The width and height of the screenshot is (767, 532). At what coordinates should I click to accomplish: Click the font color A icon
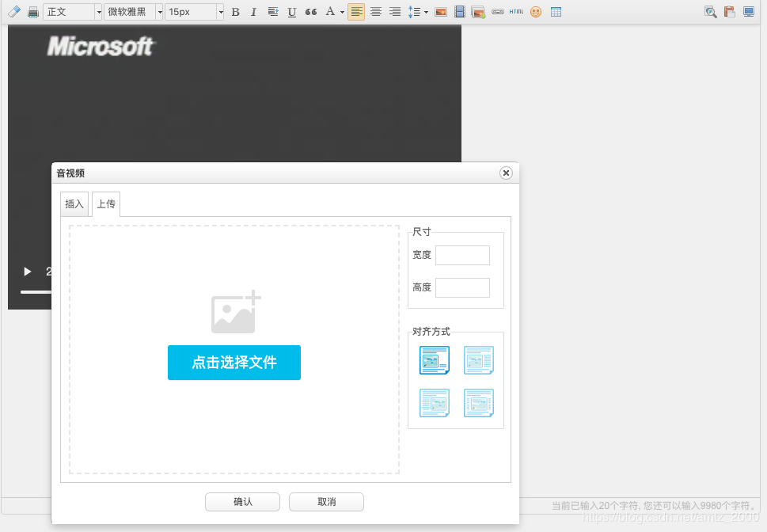(330, 12)
